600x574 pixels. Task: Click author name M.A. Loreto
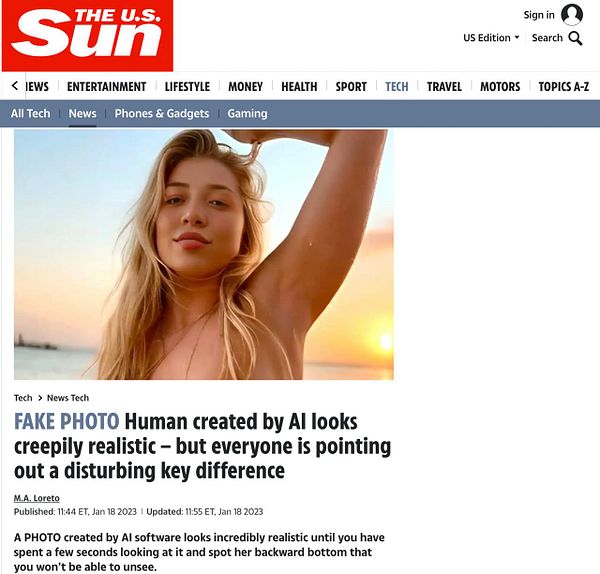(x=37, y=498)
